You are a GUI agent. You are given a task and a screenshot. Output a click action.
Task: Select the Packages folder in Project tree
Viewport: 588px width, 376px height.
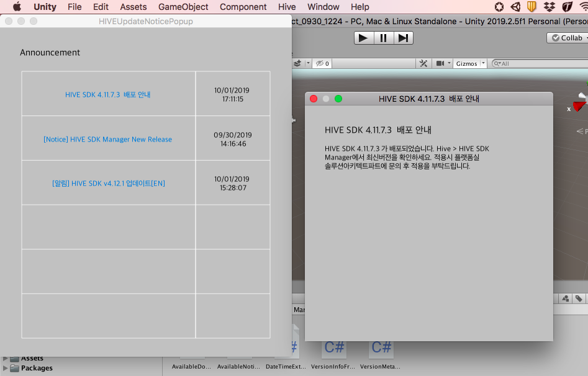pos(37,368)
